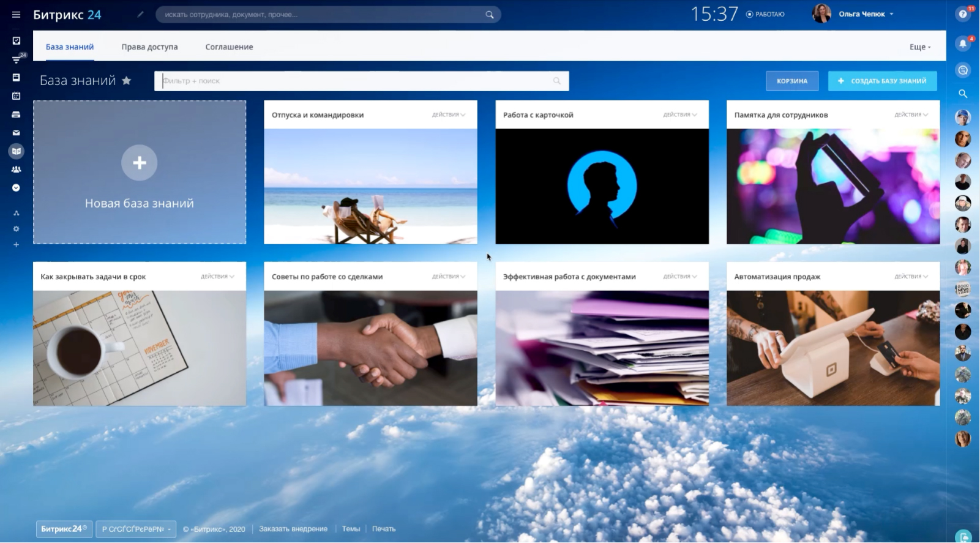Open the settings gear in left sidebar
This screenshot has height=543, width=980.
click(x=17, y=228)
